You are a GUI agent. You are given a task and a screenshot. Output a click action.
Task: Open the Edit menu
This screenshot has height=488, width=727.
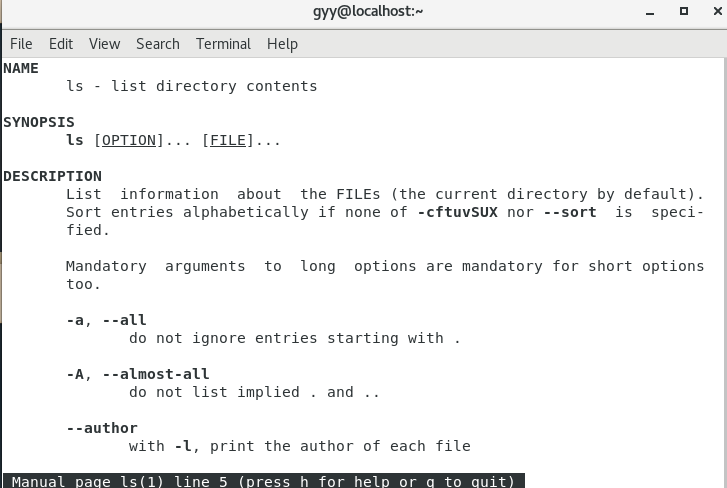[61, 44]
